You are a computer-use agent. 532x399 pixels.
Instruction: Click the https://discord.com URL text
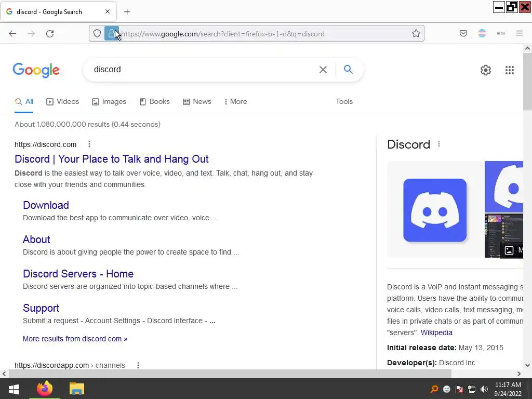pyautogui.click(x=46, y=144)
